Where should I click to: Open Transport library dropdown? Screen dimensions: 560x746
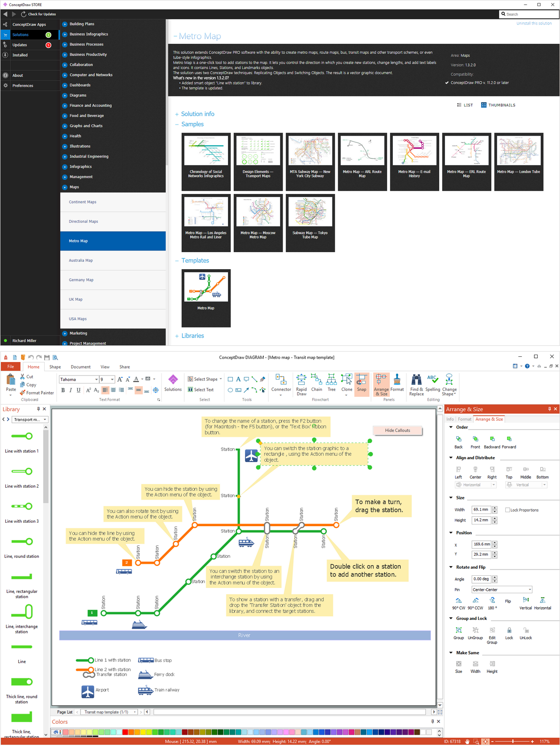(30, 419)
